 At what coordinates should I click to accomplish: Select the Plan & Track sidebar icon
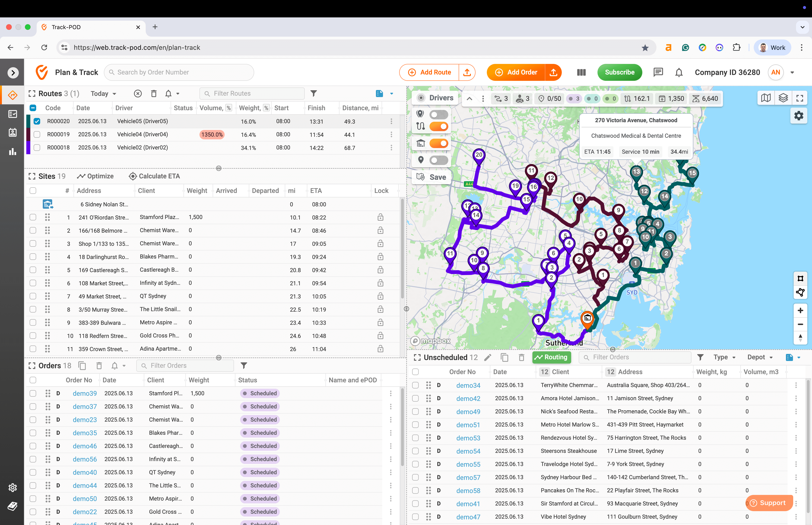pyautogui.click(x=12, y=96)
